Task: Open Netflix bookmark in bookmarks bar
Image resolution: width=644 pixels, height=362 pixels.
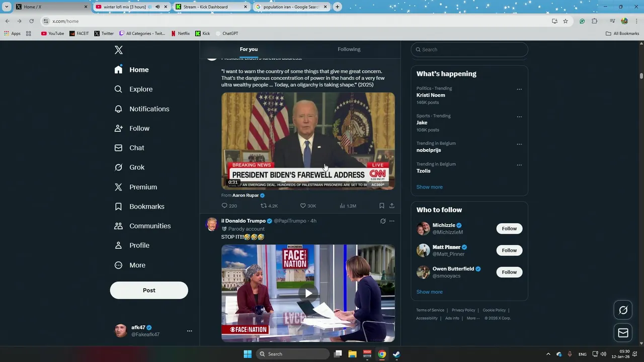Action: click(x=180, y=34)
